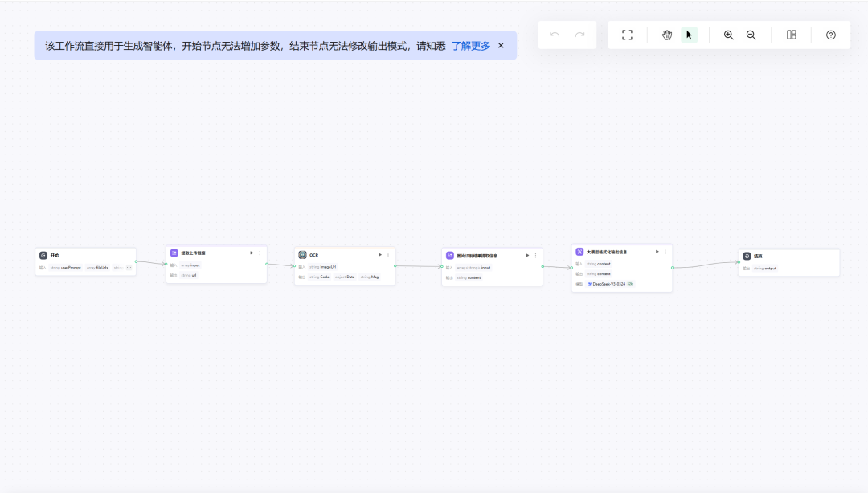
Task: Open the 大模型格式化输出信息 node's more menu
Action: (665, 252)
